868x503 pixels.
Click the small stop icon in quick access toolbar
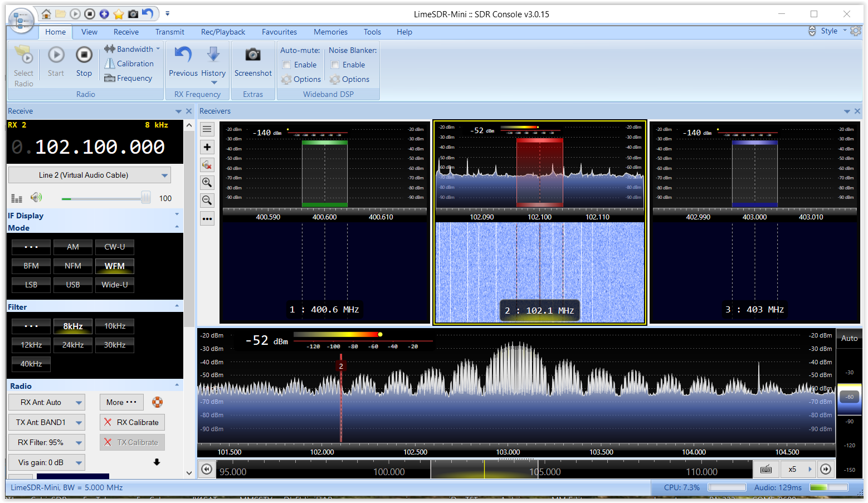click(x=90, y=14)
